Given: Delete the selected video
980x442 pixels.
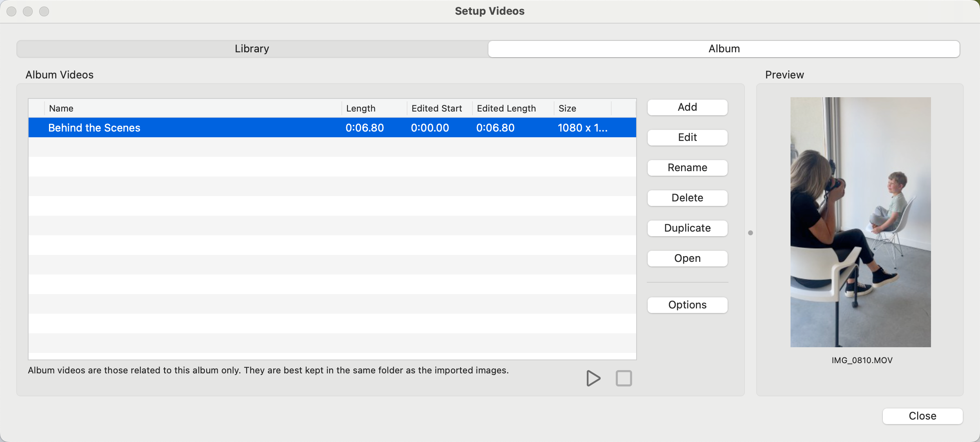Looking at the screenshot, I should click(x=687, y=198).
